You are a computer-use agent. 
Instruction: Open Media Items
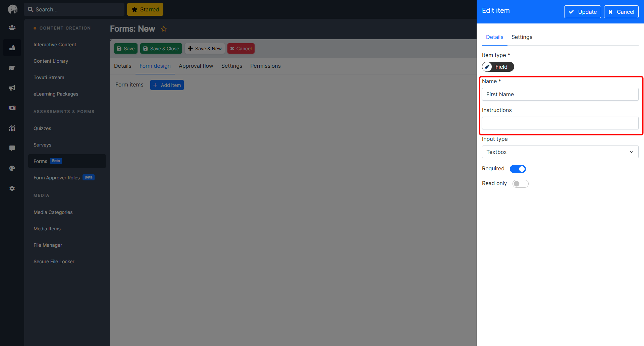click(47, 229)
